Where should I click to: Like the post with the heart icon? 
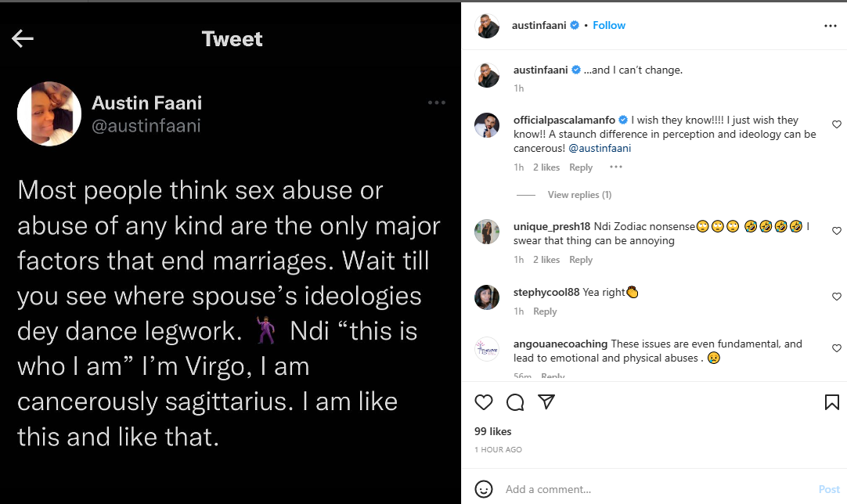tap(484, 402)
